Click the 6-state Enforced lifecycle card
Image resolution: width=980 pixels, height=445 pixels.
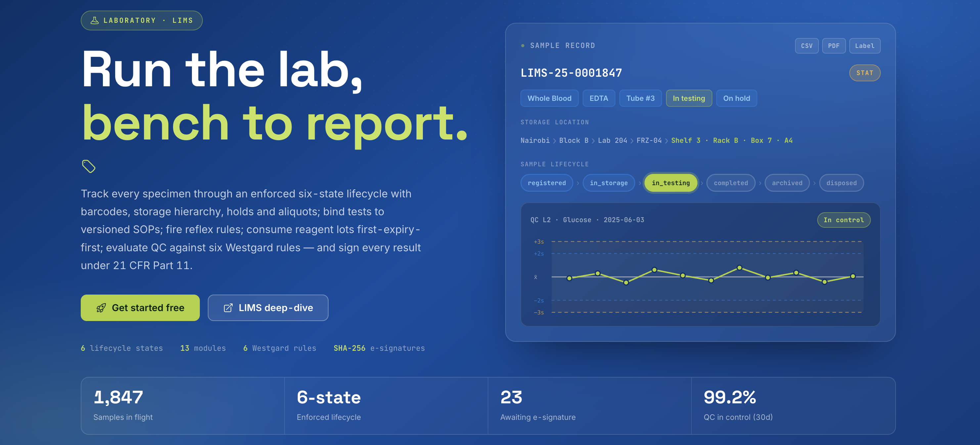coord(386,405)
